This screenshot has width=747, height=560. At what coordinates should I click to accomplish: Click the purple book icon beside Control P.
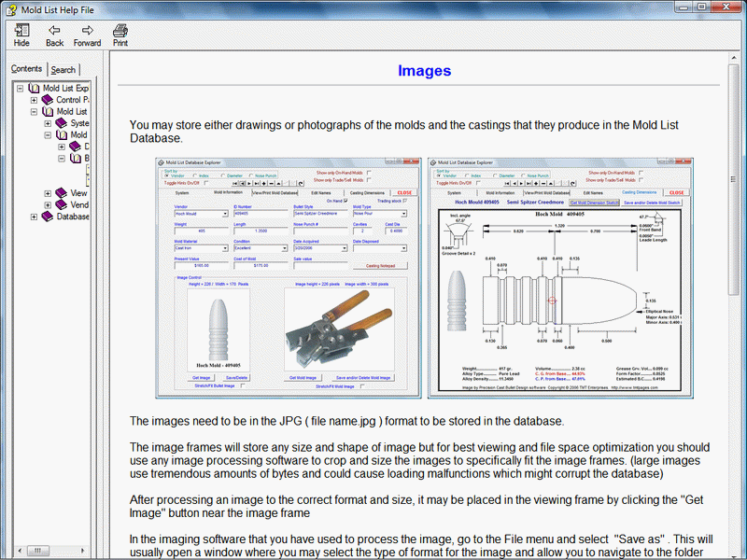pos(48,100)
